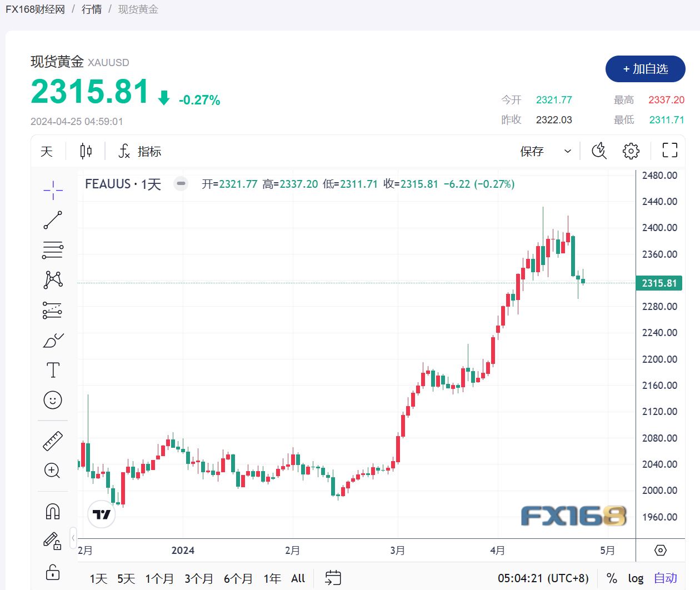The image size is (700, 590).
Task: Select the trend line drawing tool
Action: (x=52, y=219)
